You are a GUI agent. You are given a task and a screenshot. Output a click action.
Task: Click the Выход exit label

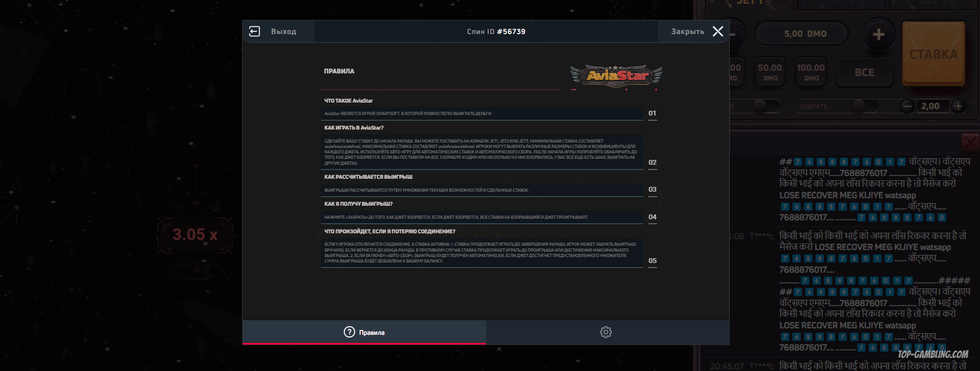pos(283,32)
